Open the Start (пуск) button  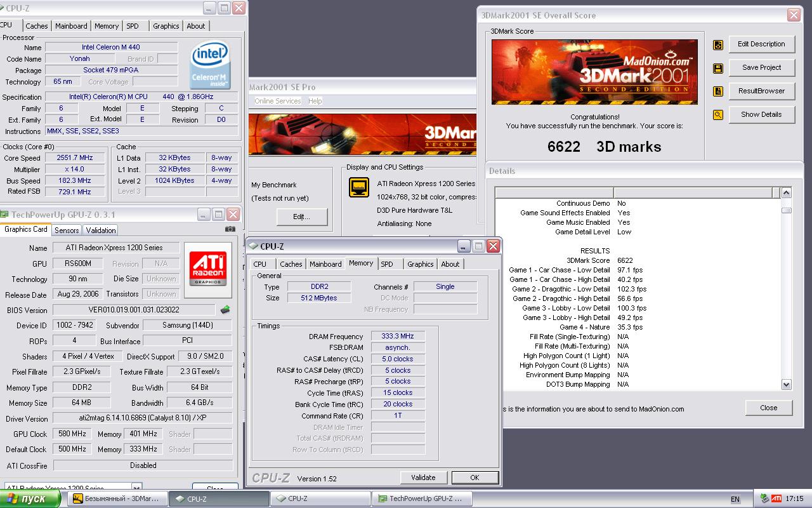[x=31, y=498]
